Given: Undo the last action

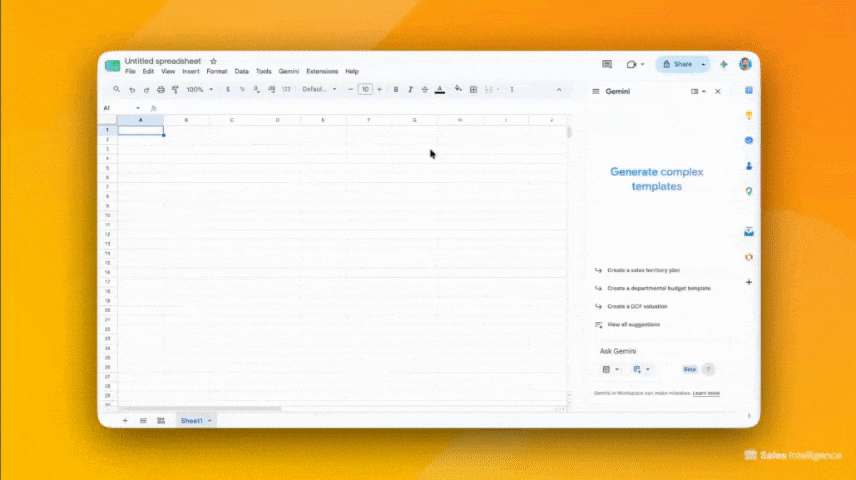Looking at the screenshot, I should point(132,90).
